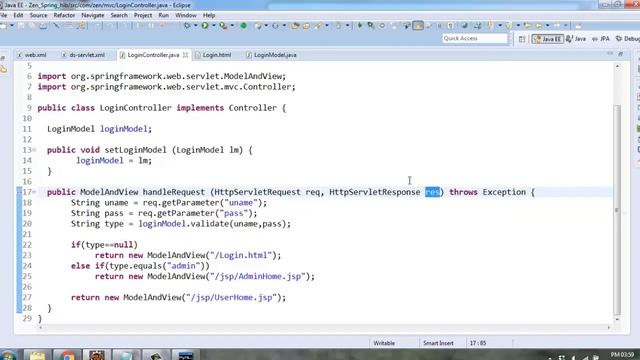640x360 pixels.
Task: Click the "/jsp/AdminHome.jsp" string literal
Action: [x=258, y=276]
